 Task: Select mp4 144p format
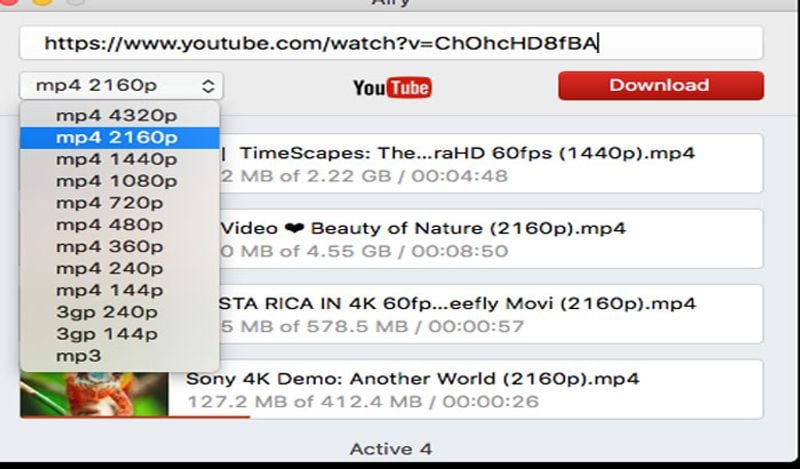click(120, 290)
